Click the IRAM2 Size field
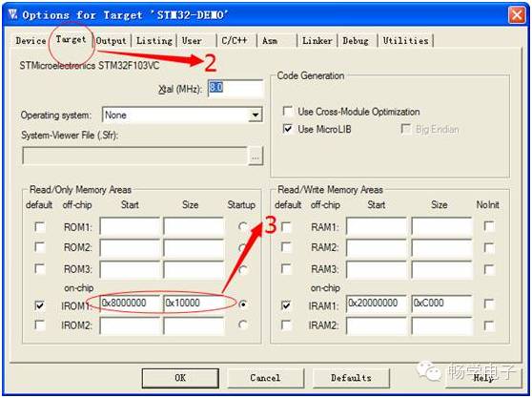This screenshot has height=398, width=532. click(441, 325)
